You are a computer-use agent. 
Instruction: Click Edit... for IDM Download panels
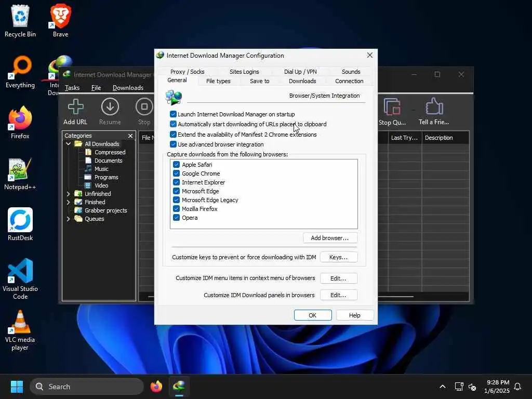click(338, 295)
